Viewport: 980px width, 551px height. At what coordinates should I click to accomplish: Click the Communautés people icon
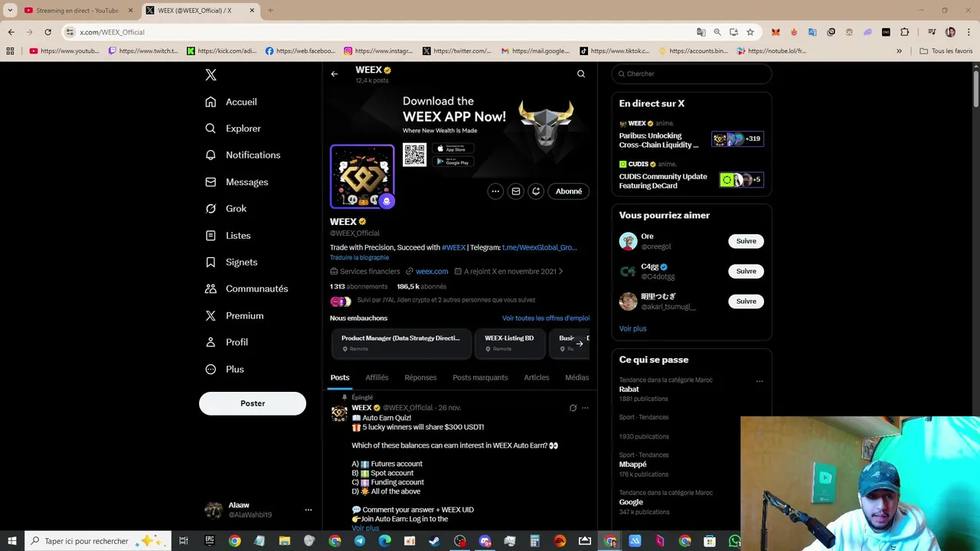(x=211, y=289)
